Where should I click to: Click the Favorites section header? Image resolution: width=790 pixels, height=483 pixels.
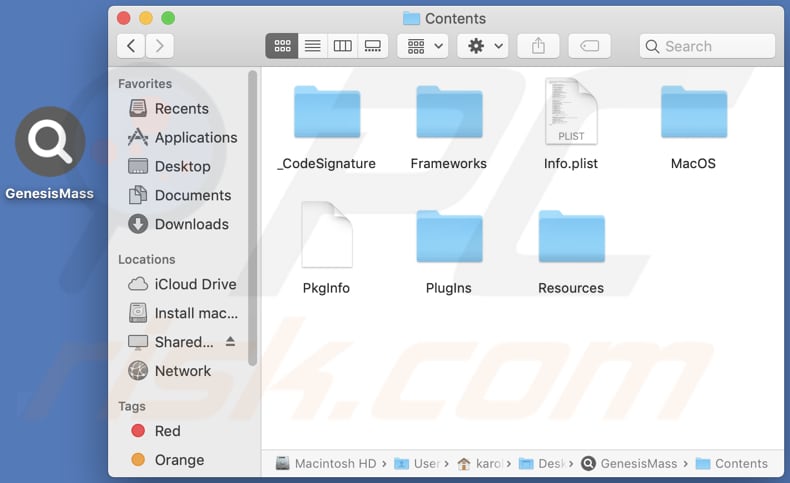coord(145,84)
